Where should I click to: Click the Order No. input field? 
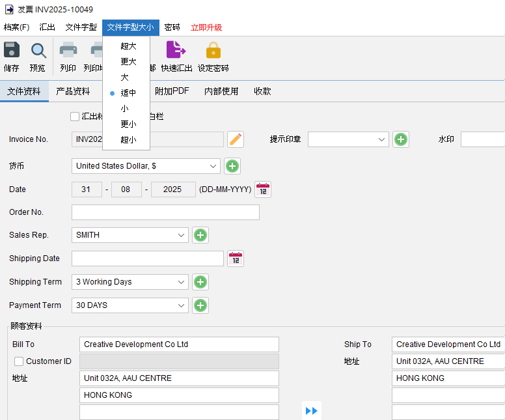[x=165, y=212]
